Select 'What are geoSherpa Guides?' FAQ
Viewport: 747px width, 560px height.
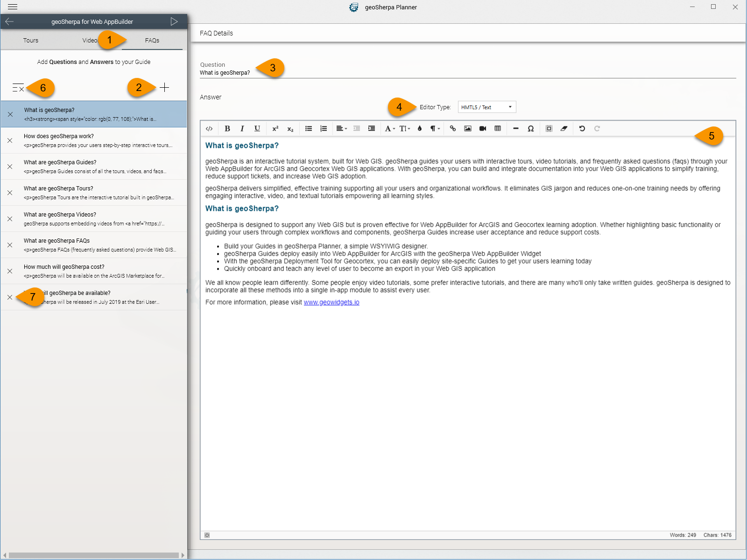[94, 167]
